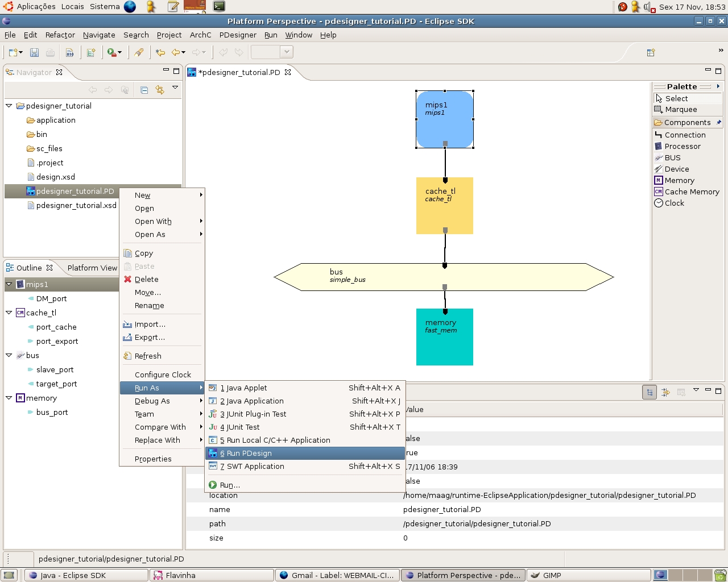
Task: Collapse the Components drawer in the palette
Action: click(x=687, y=122)
